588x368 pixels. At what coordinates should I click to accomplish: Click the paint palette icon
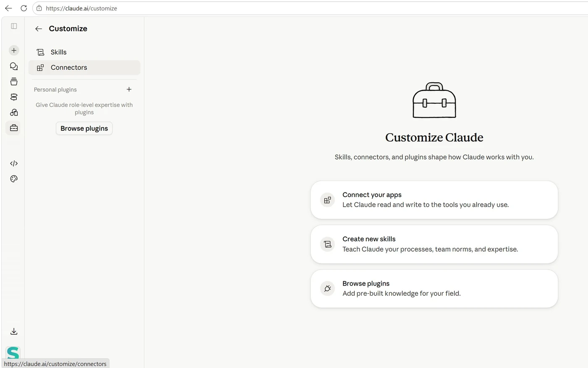pos(14,179)
